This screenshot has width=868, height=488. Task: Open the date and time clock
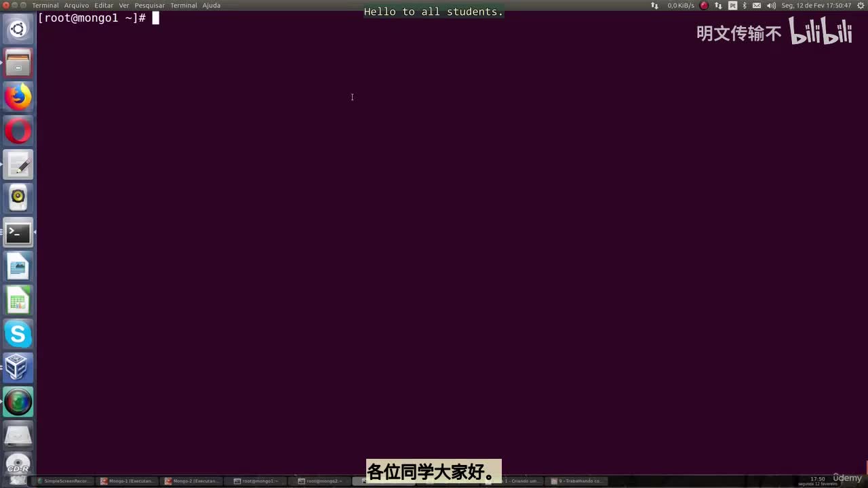coord(816,5)
